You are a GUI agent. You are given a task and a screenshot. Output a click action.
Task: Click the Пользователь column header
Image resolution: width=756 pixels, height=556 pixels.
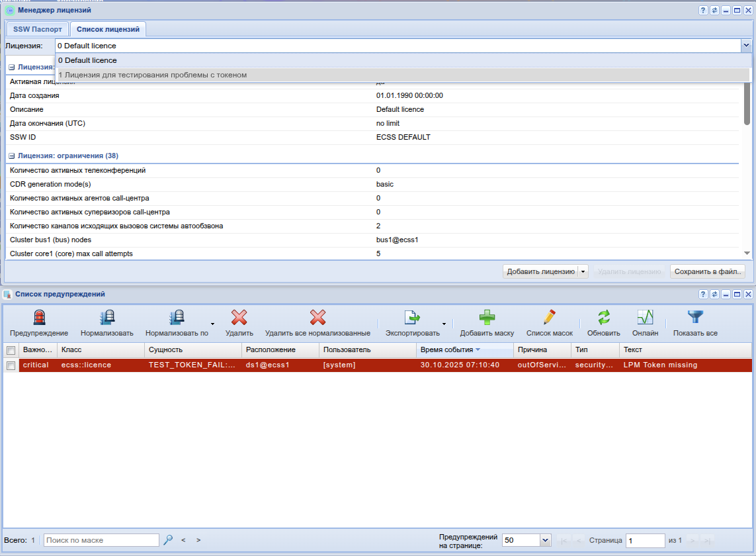tap(367, 349)
